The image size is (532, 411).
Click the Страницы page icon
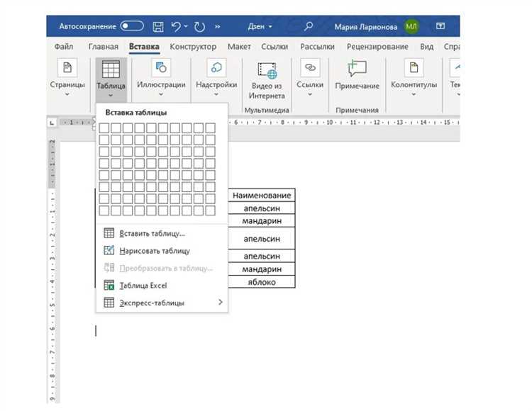coord(67,68)
